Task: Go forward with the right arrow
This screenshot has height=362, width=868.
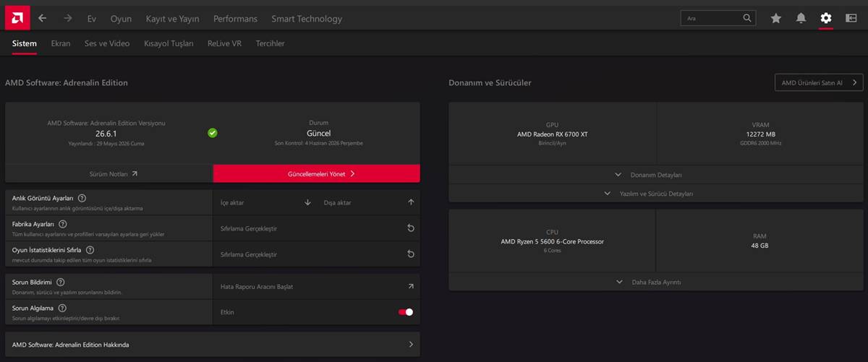Action: click(x=67, y=18)
